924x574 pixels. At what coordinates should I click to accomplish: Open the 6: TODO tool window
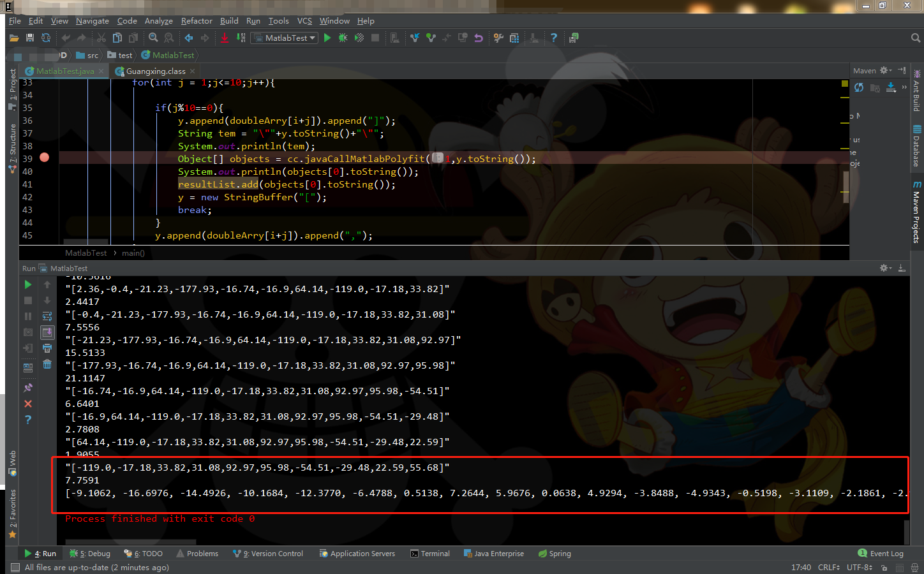click(x=144, y=554)
